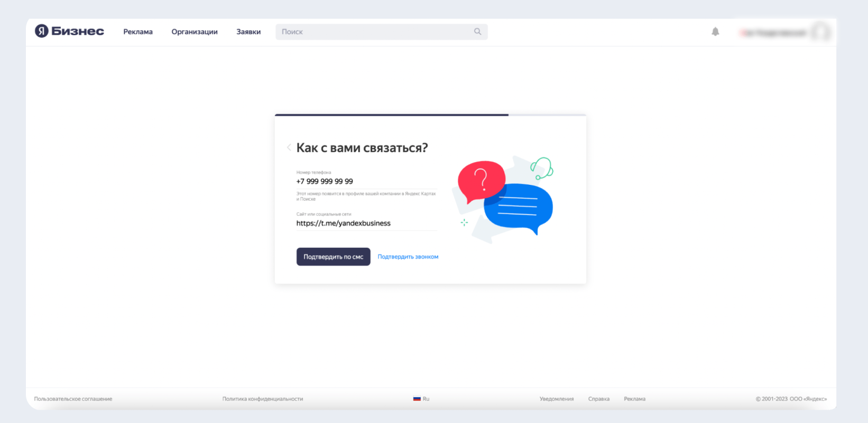
Task: Click the chat bubbles illustration
Action: [502, 199]
